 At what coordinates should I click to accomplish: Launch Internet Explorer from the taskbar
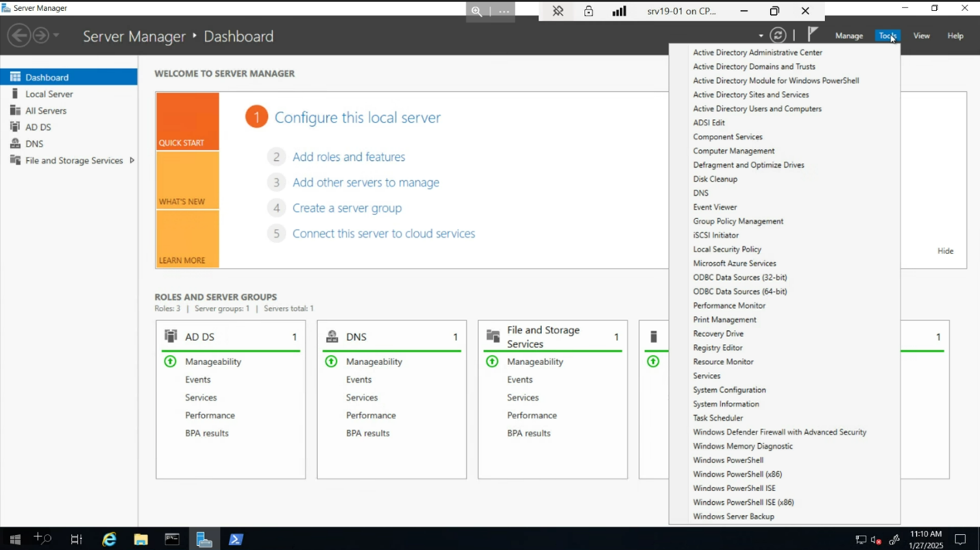(108, 539)
